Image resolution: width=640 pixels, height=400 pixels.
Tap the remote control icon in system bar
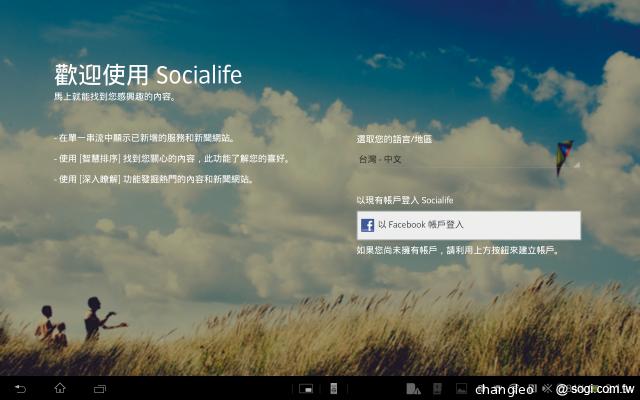pos(333,389)
